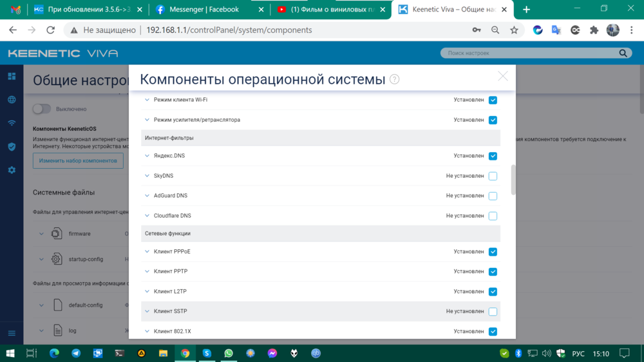Open Chrome three-dot menu
The height and width of the screenshot is (362, 644).
[632, 30]
